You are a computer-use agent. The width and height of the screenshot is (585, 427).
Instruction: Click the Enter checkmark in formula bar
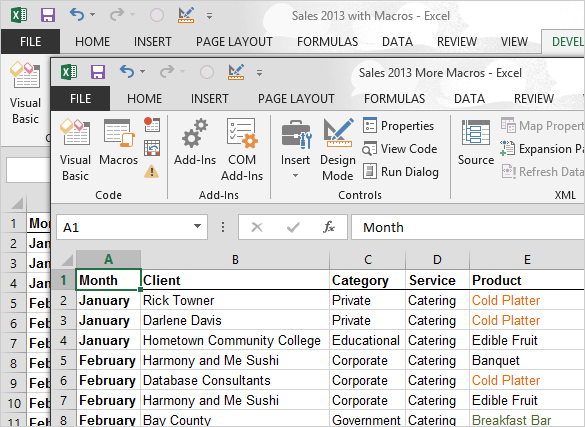pos(293,227)
